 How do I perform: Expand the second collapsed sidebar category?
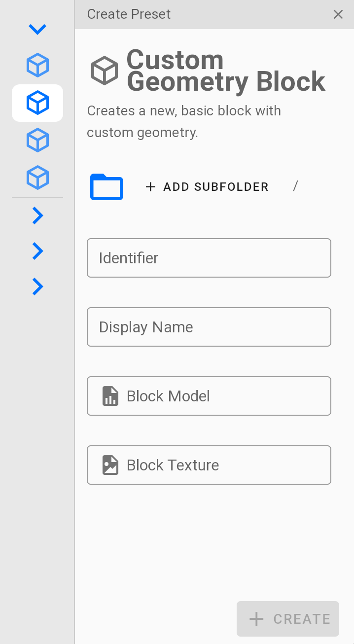[37, 251]
